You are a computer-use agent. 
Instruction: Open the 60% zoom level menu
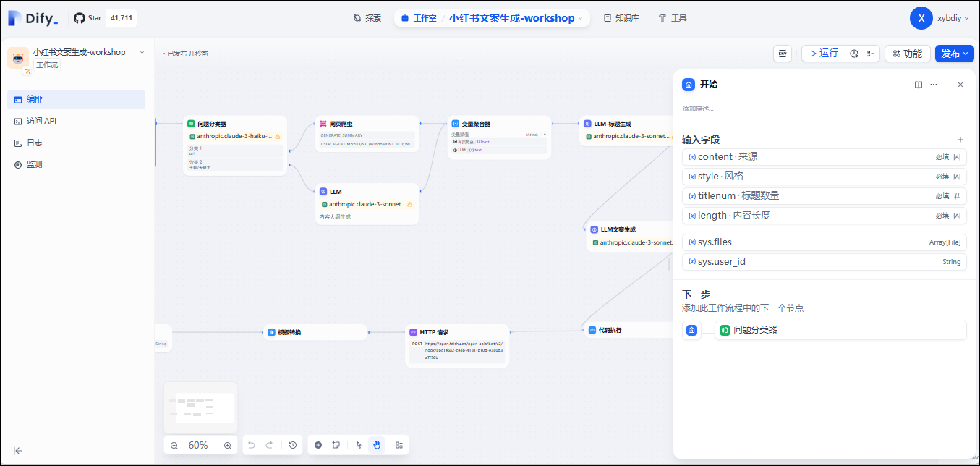pos(198,445)
